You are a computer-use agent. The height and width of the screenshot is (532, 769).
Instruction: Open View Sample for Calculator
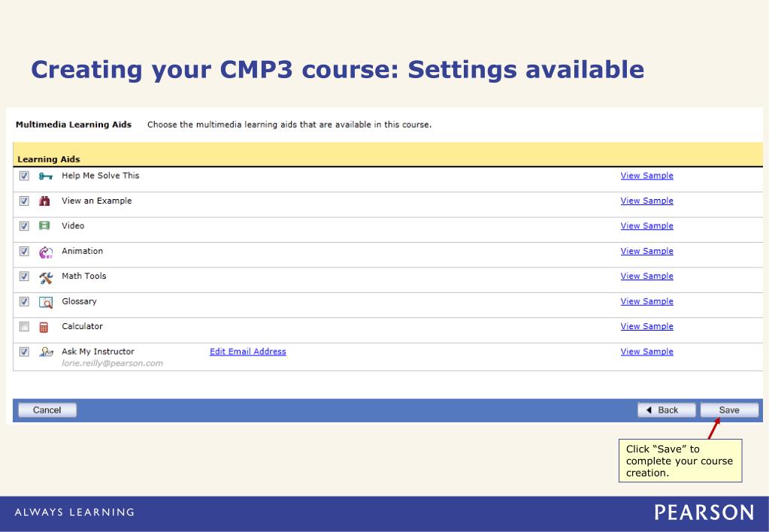(x=647, y=327)
